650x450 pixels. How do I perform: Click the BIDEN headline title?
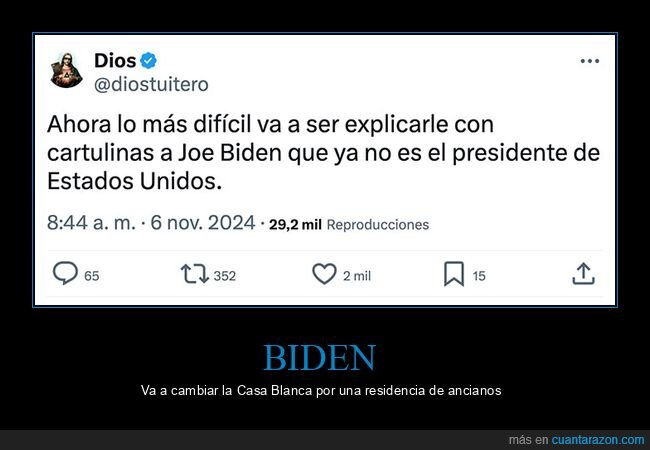pos(320,358)
